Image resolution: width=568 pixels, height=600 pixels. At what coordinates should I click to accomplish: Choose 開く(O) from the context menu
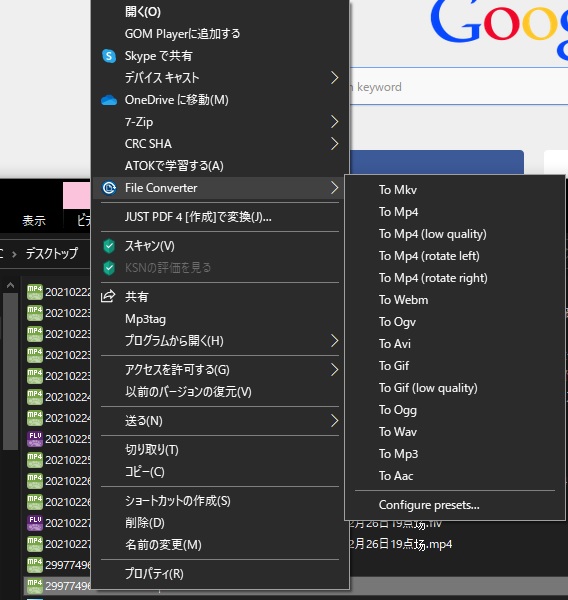[220, 12]
